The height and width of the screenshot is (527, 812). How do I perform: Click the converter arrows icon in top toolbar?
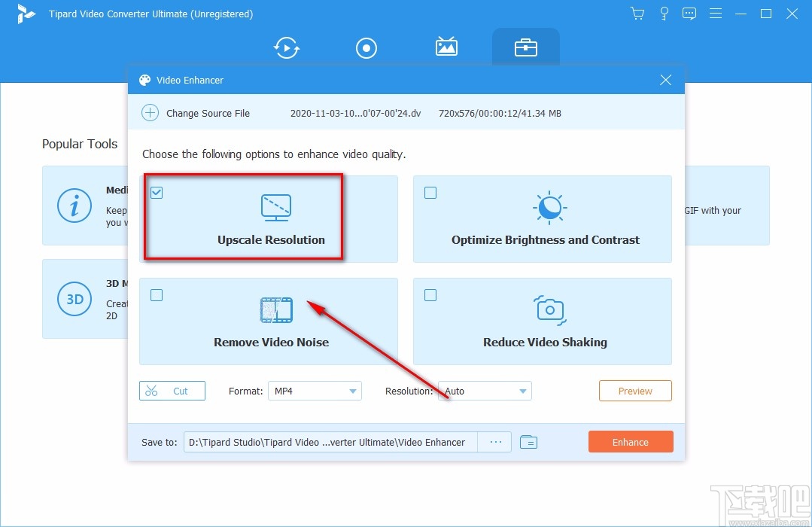click(x=287, y=47)
